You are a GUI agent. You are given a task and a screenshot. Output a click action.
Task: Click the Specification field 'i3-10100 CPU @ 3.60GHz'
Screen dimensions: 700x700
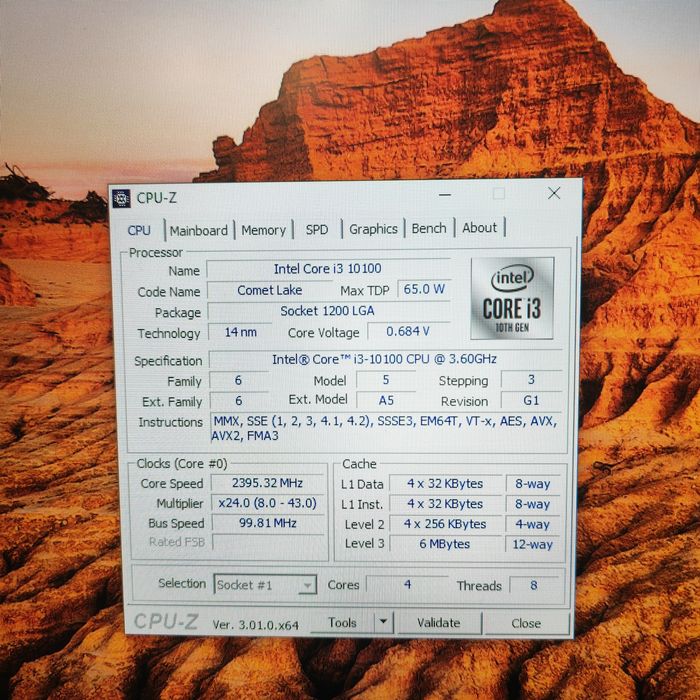385,359
